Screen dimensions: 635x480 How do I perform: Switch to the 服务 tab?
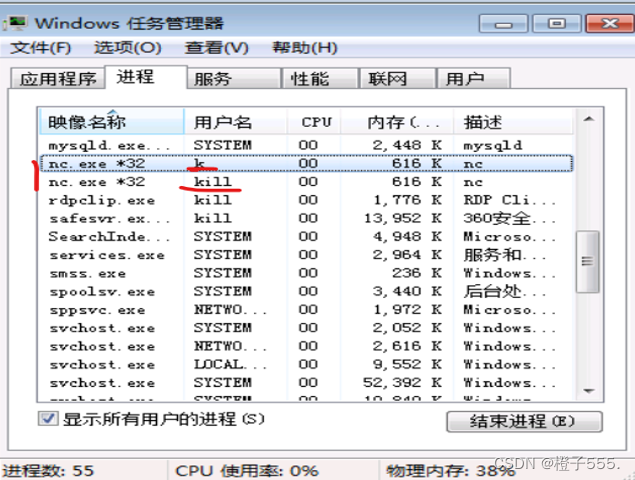234,78
